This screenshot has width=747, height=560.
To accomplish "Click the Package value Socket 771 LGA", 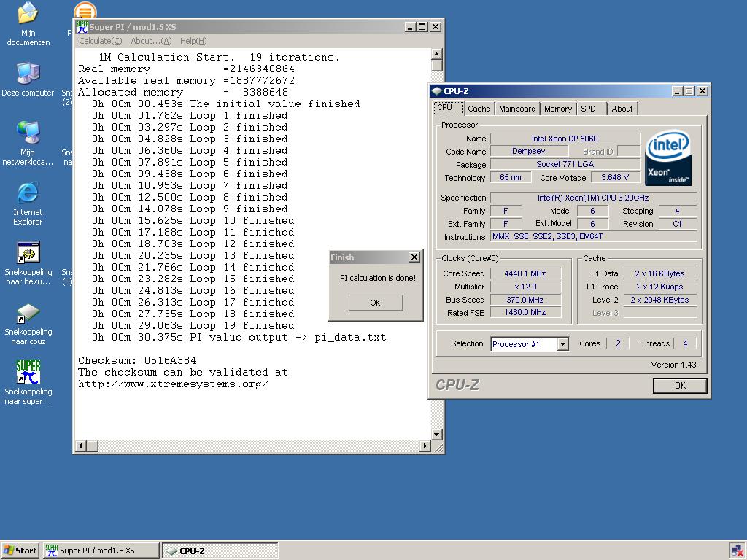I will click(565, 164).
